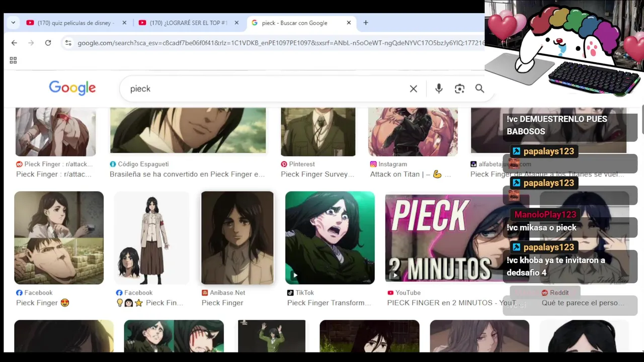Open Reddit r/attack source link
Image resolution: width=644 pixels, height=362 pixels.
pyautogui.click(x=54, y=164)
